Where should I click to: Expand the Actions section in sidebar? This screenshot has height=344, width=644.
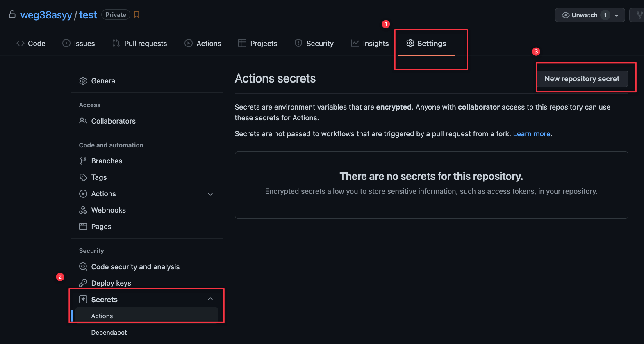pyautogui.click(x=210, y=194)
